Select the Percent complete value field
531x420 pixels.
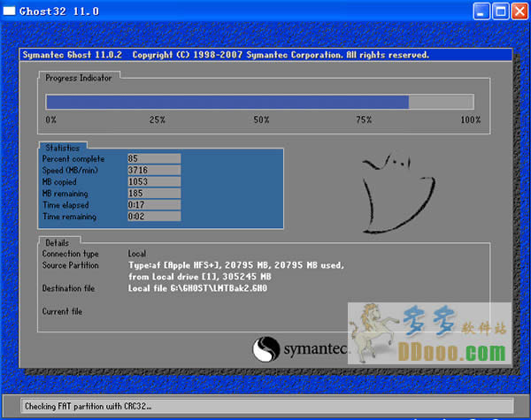click(x=153, y=158)
